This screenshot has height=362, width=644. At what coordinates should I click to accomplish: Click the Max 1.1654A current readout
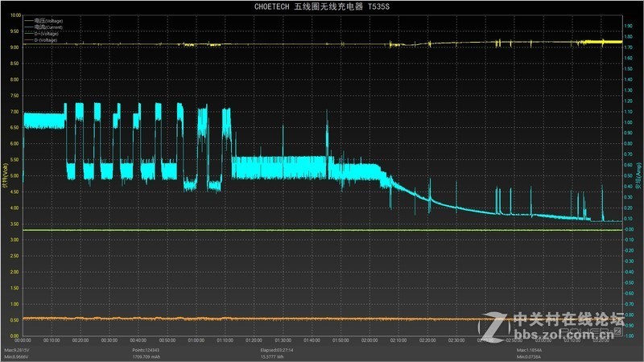(529, 350)
